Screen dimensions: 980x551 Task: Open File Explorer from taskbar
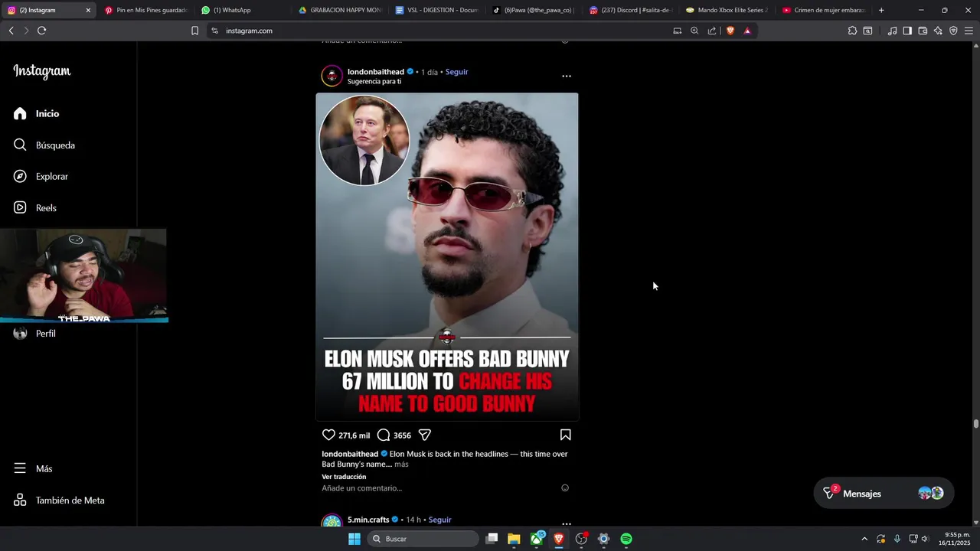point(514,539)
